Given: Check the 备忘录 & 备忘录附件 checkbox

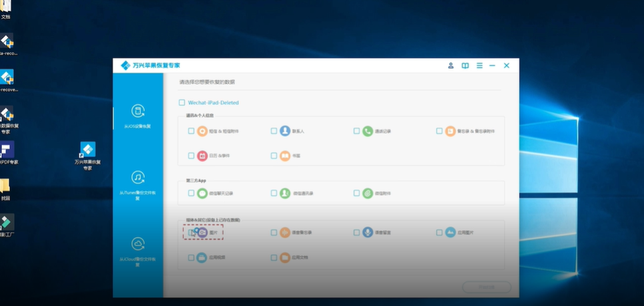Looking at the screenshot, I should point(439,131).
